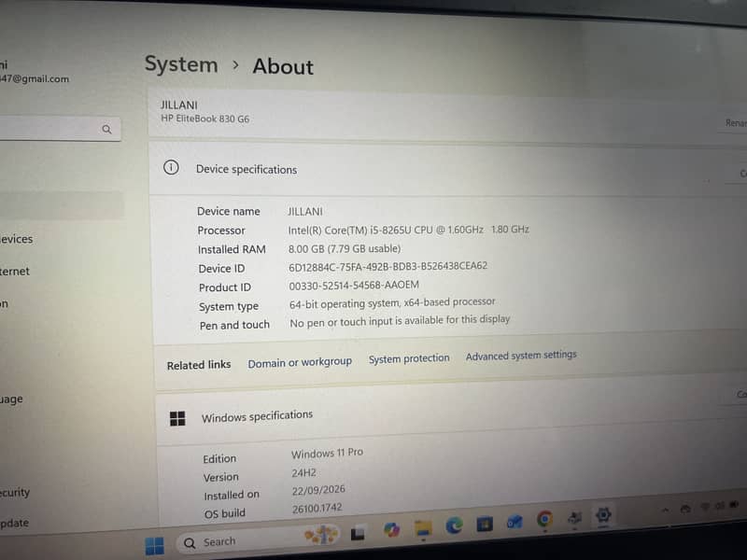Select the language item in sidebar

pos(11,399)
